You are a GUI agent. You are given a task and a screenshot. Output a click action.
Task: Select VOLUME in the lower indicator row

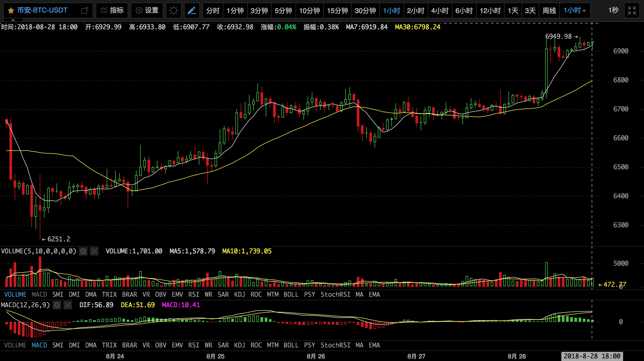pyautogui.click(x=15, y=345)
